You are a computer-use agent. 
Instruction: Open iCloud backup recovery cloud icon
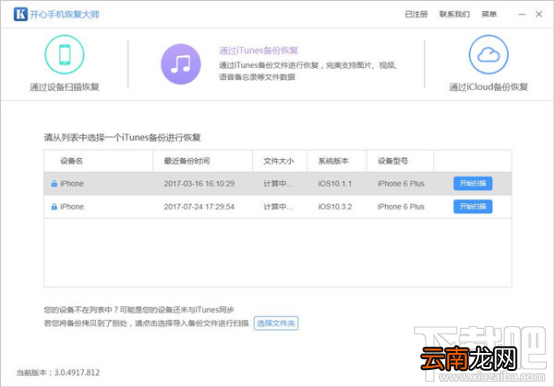[x=489, y=54]
